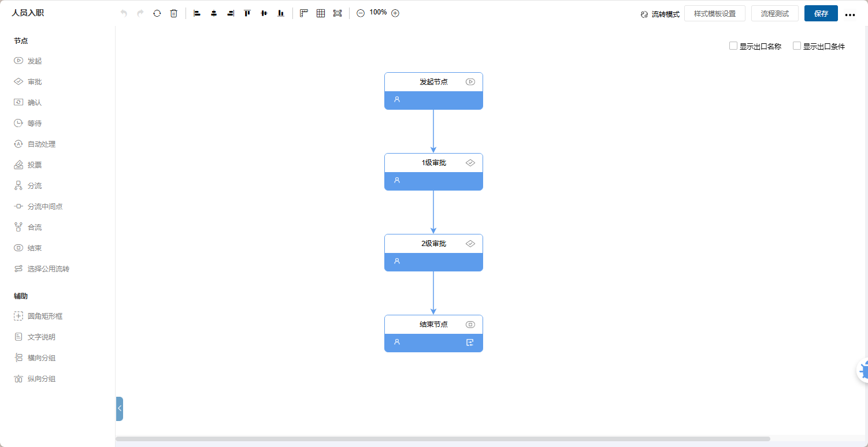Image resolution: width=868 pixels, height=447 pixels.
Task: Open the more options ellipsis menu
Action: pyautogui.click(x=850, y=14)
